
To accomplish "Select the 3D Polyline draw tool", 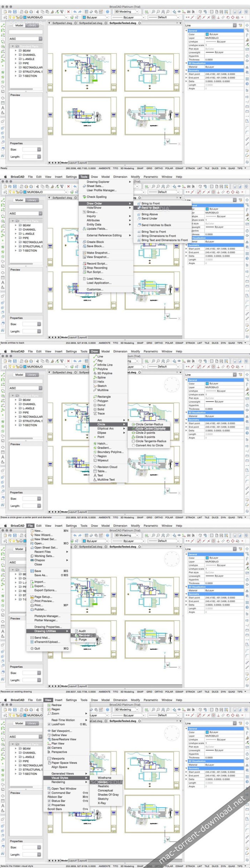I will 105,373.
